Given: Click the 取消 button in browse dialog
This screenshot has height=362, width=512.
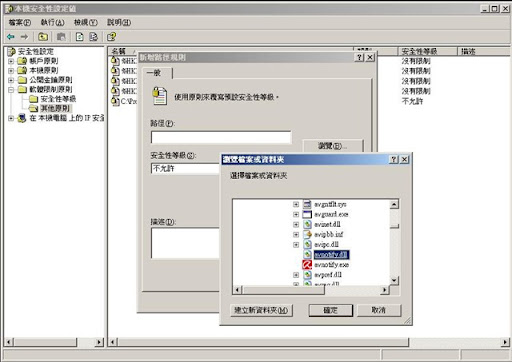Looking at the screenshot, I should 379,310.
